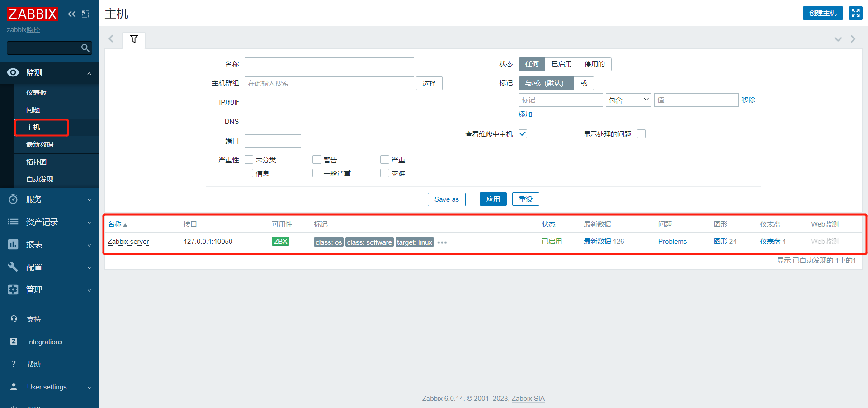Click the Save as button

[x=447, y=199]
